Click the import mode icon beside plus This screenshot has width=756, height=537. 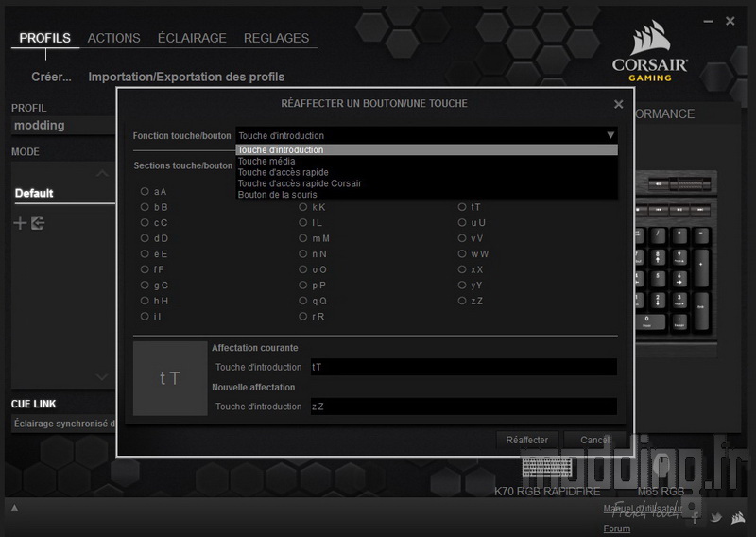pyautogui.click(x=38, y=223)
